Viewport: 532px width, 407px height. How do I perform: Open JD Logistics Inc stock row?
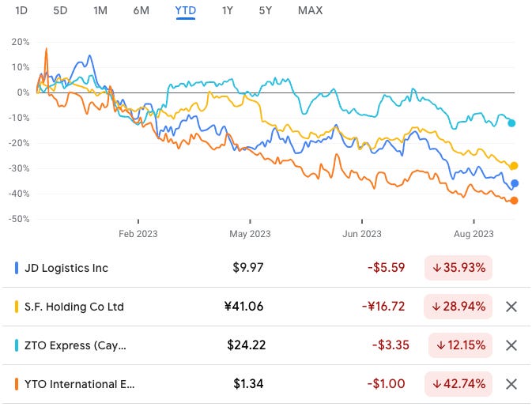[266, 268]
